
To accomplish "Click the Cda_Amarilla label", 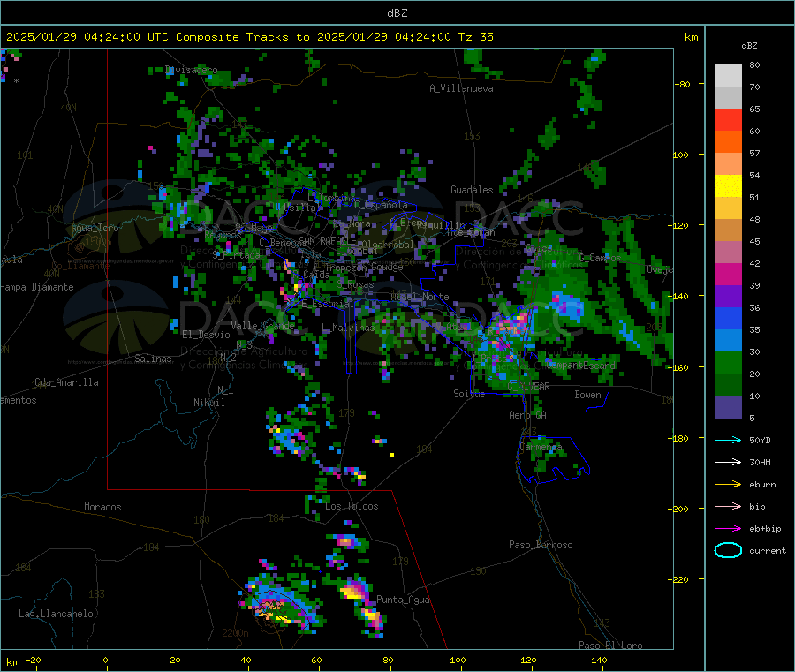I will [66, 382].
